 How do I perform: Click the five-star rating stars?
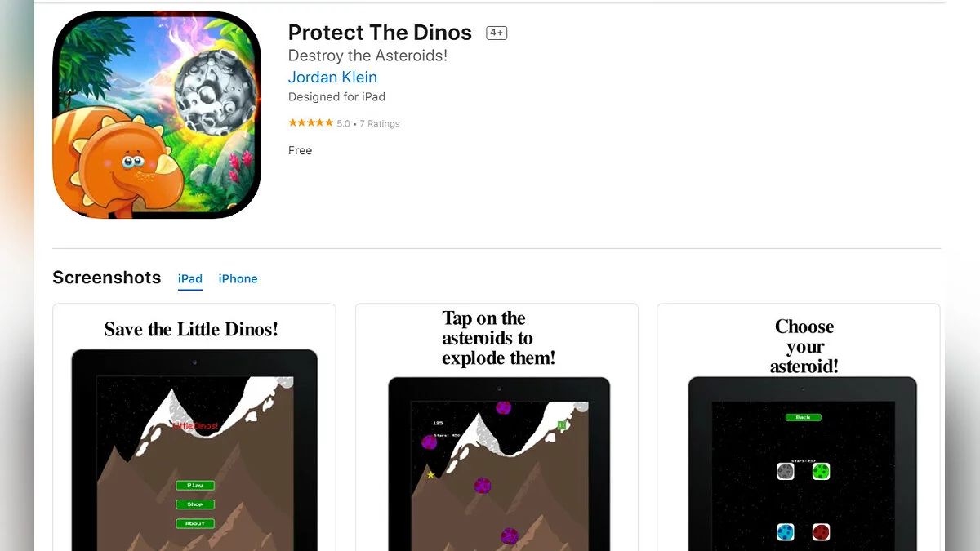pyautogui.click(x=310, y=123)
